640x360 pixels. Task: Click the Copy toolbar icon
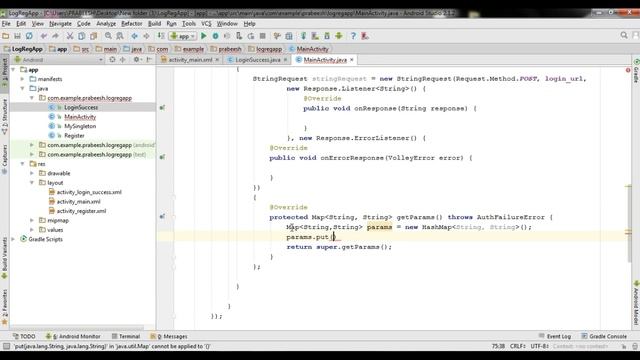82,36
